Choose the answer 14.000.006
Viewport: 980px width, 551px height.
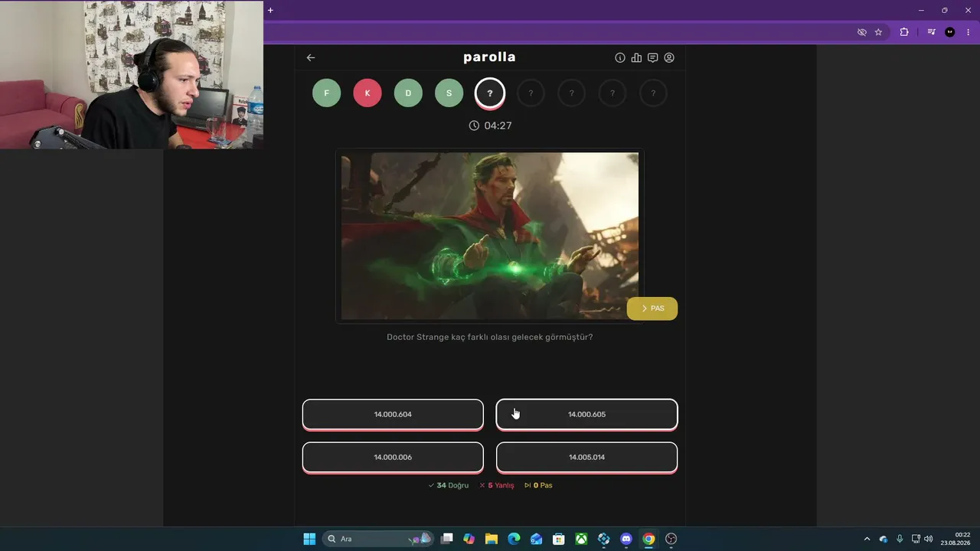tap(393, 458)
